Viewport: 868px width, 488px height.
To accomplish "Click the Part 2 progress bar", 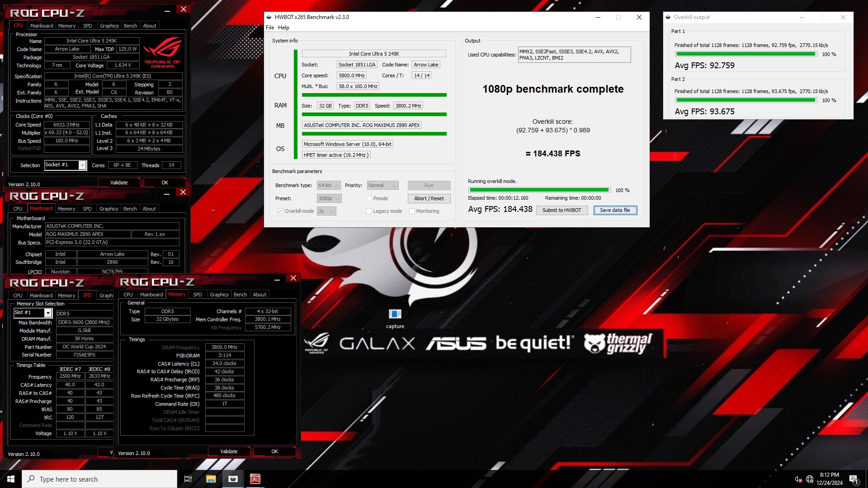I will click(x=746, y=100).
